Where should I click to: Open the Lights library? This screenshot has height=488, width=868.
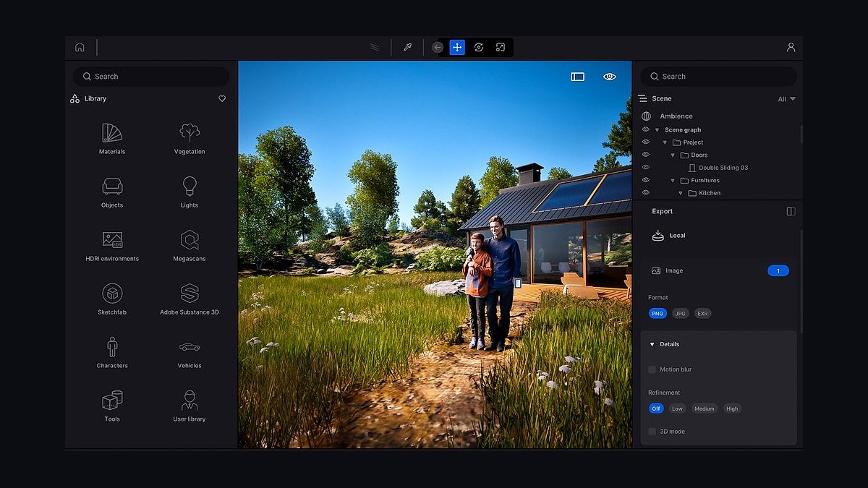point(190,192)
